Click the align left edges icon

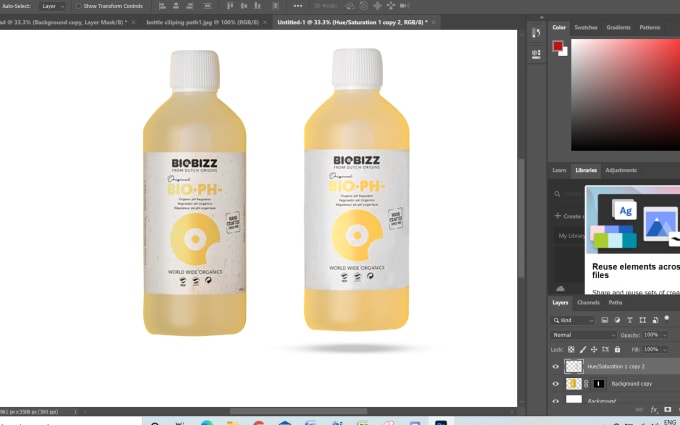tap(162, 6)
